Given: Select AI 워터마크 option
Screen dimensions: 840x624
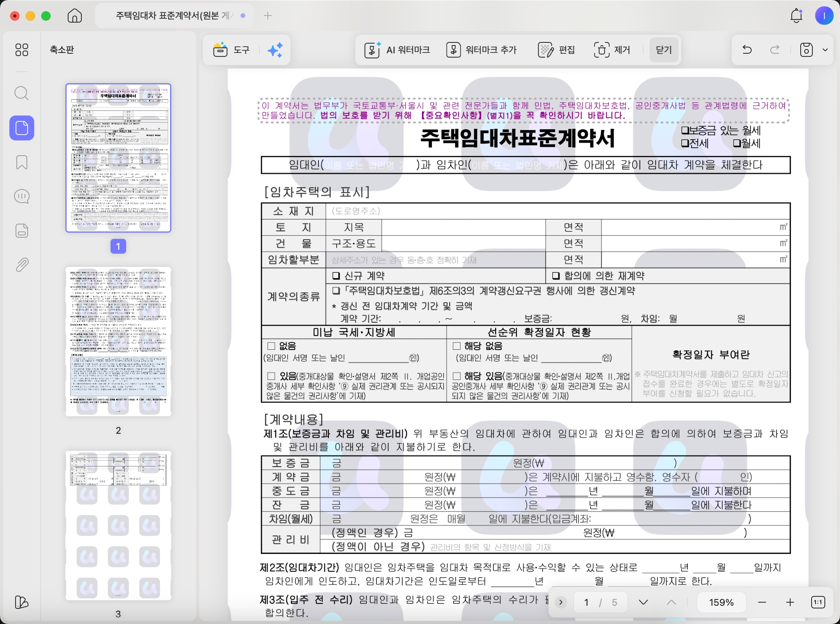Looking at the screenshot, I should [397, 50].
